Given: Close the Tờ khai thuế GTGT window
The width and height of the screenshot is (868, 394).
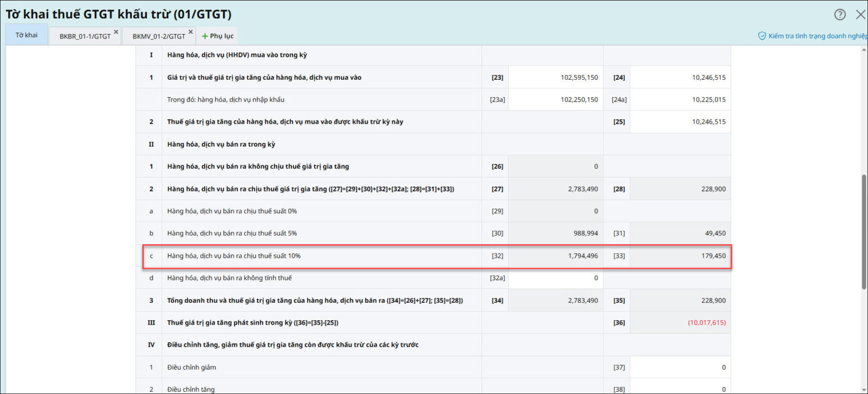Looking at the screenshot, I should 860,15.
